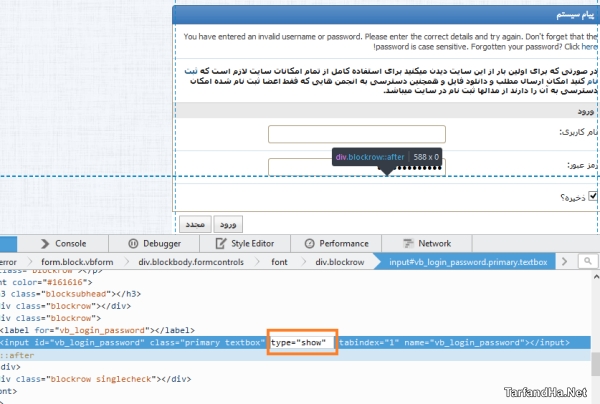Select label for="vb_login_password" row
The height and width of the screenshot is (404, 600).
point(98,330)
